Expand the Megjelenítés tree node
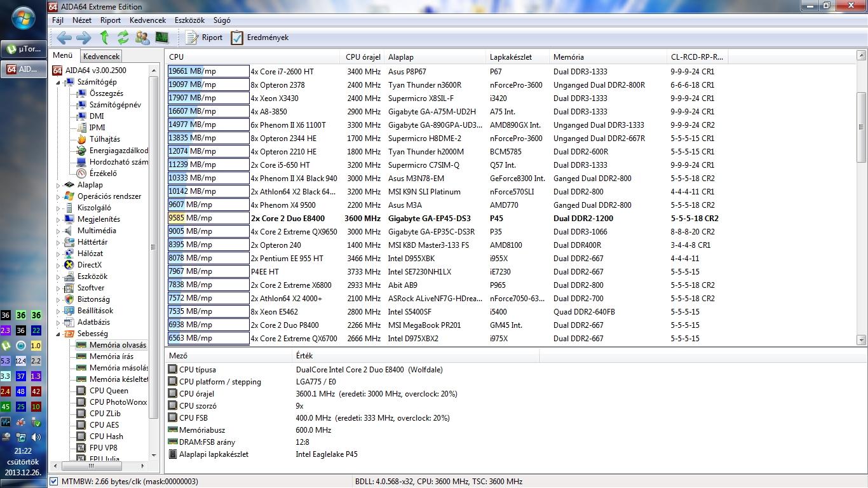Viewport: 868px width, 488px height. (58, 220)
